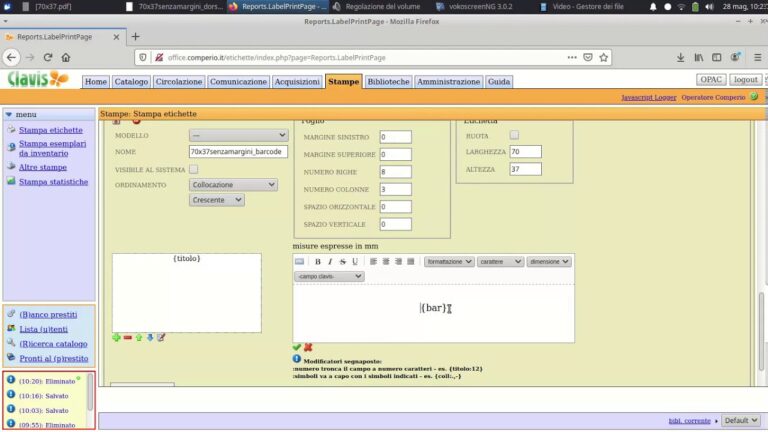
Task: Align text right in editor
Action: point(398,262)
